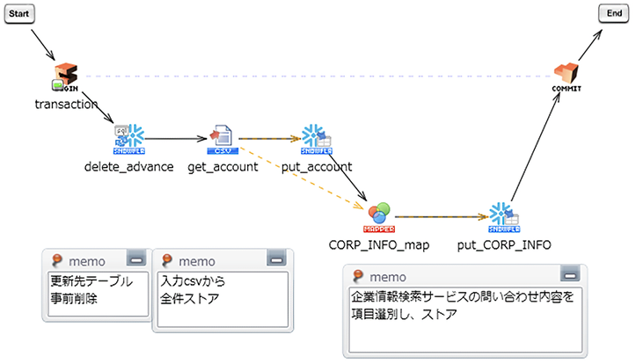Select the COMMIT component icon
Viewport: 636px width, 364px height.
pyautogui.click(x=566, y=77)
